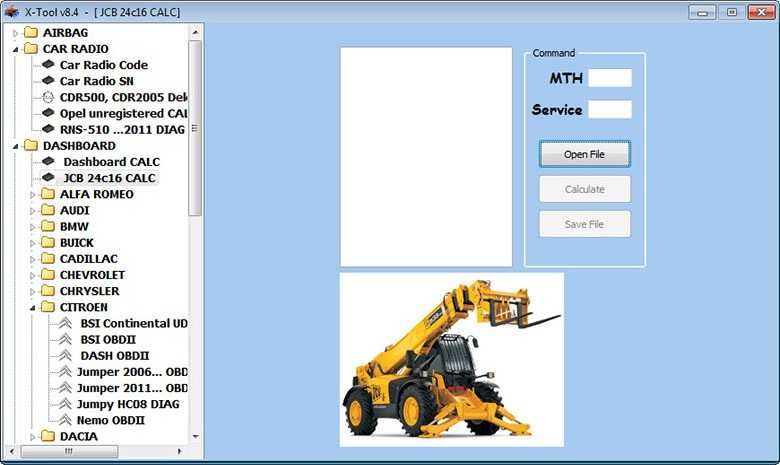Click the CADILLAC folder icon
The width and height of the screenshot is (780, 465).
(x=48, y=259)
